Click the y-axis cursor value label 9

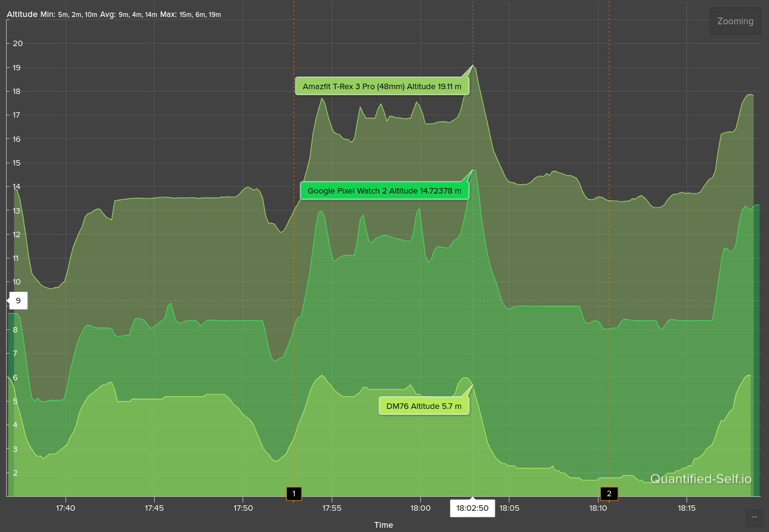click(18, 300)
